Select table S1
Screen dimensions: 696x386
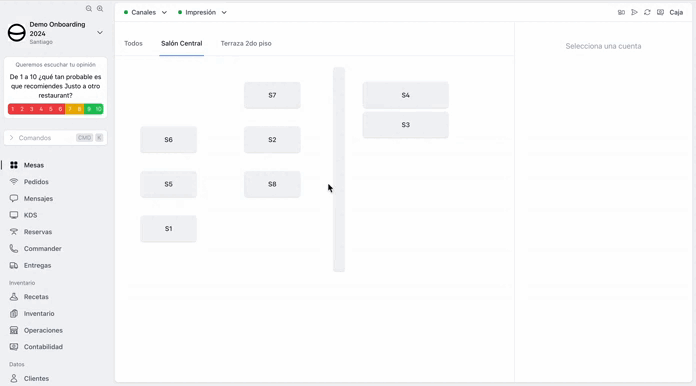click(168, 229)
